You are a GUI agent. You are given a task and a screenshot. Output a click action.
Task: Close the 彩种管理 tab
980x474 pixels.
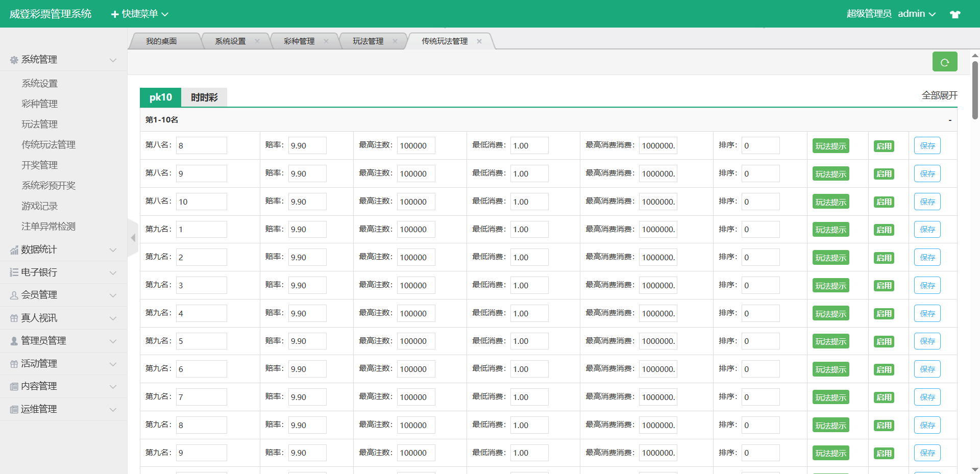point(326,41)
